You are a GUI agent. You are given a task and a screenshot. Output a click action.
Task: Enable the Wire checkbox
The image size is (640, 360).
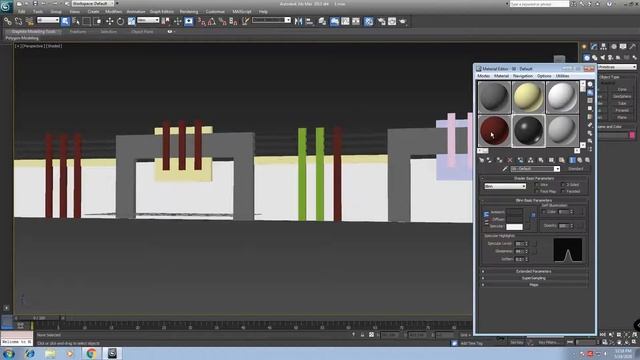[537, 185]
